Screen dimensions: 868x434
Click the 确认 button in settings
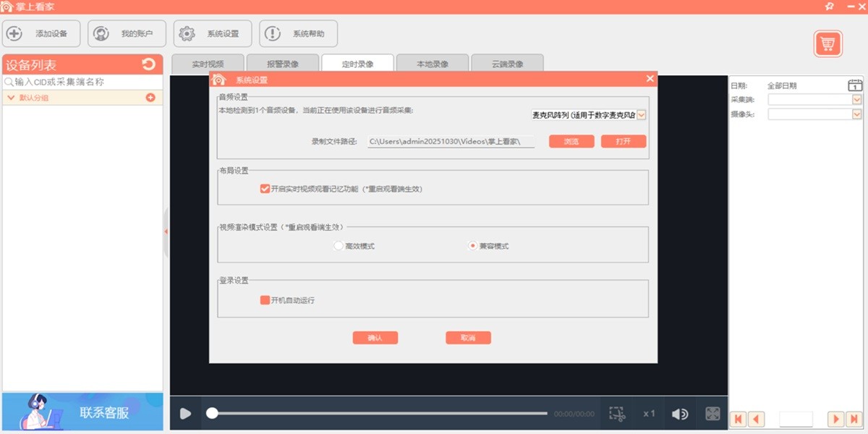pyautogui.click(x=375, y=338)
